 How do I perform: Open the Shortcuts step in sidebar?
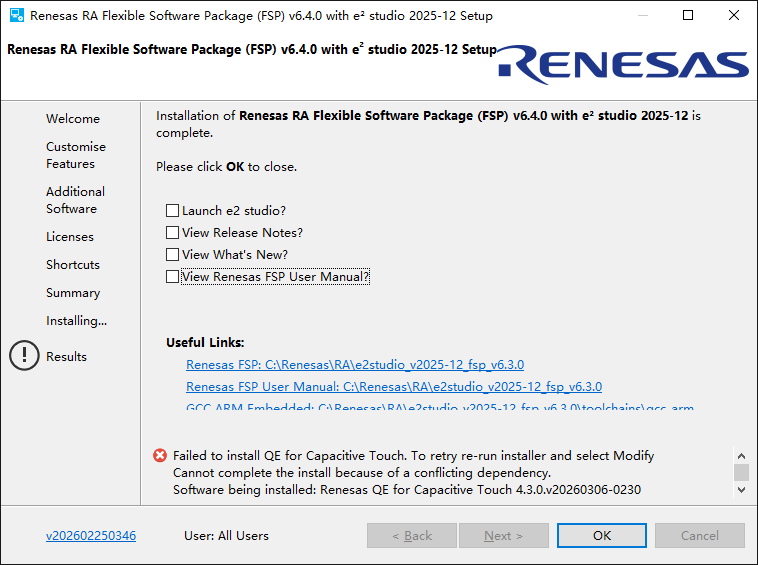[x=73, y=265]
